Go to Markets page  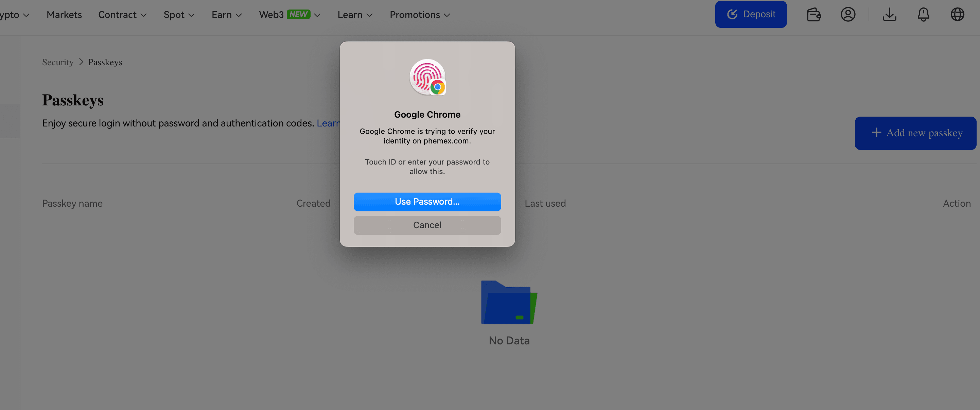[x=64, y=15]
